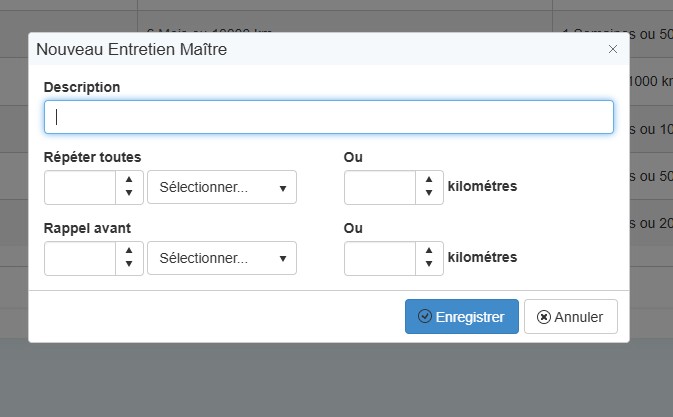Open the Répéter toutes unit Sélectionner dropdown
The height and width of the screenshot is (417, 673).
pos(222,188)
